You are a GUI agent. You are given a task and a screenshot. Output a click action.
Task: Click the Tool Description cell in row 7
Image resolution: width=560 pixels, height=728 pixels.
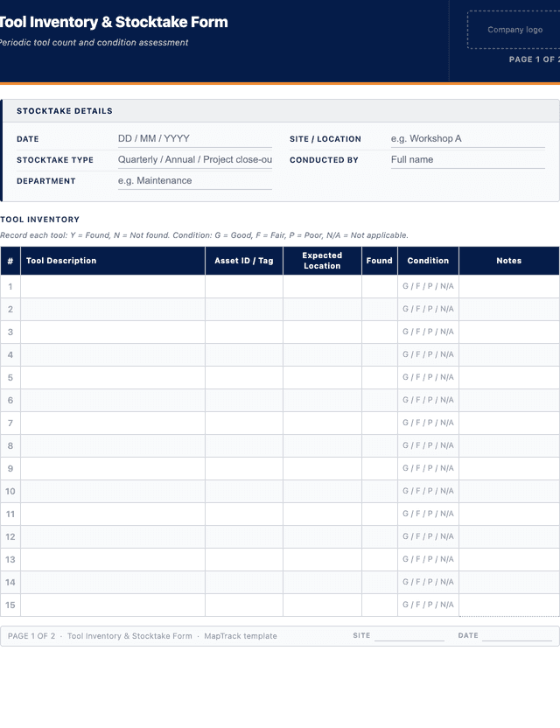click(113, 423)
